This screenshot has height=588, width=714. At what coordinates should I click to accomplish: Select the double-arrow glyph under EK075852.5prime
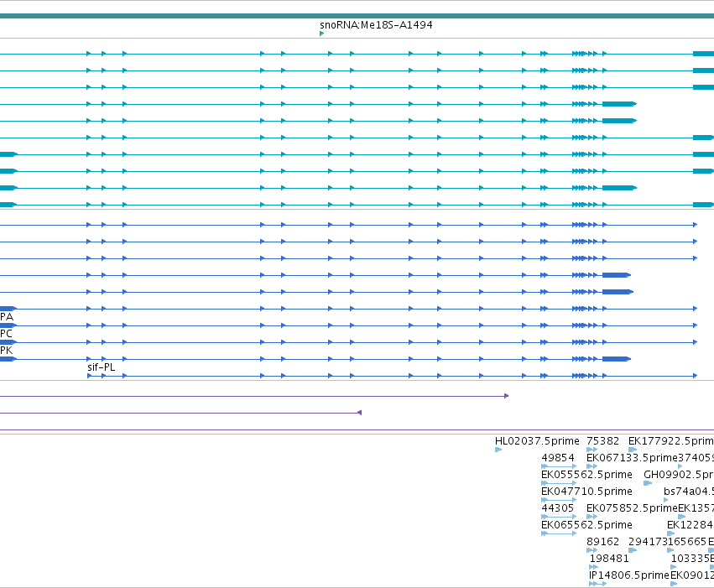pos(592,517)
